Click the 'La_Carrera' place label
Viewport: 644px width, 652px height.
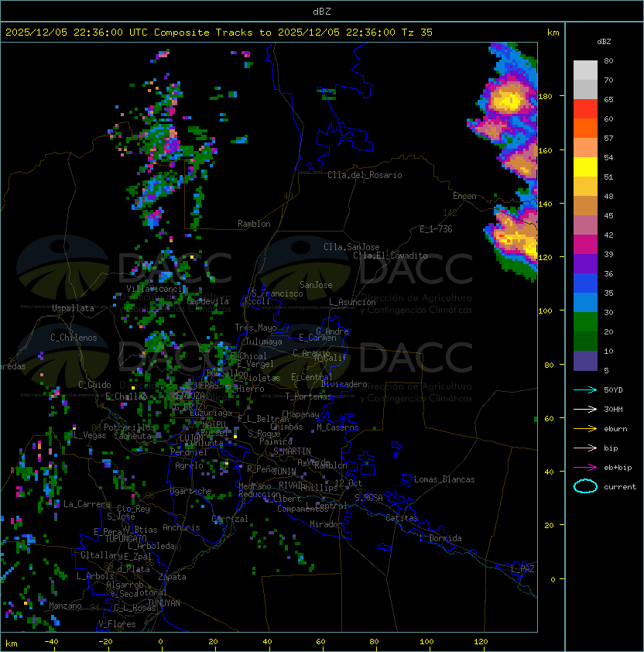tap(87, 504)
